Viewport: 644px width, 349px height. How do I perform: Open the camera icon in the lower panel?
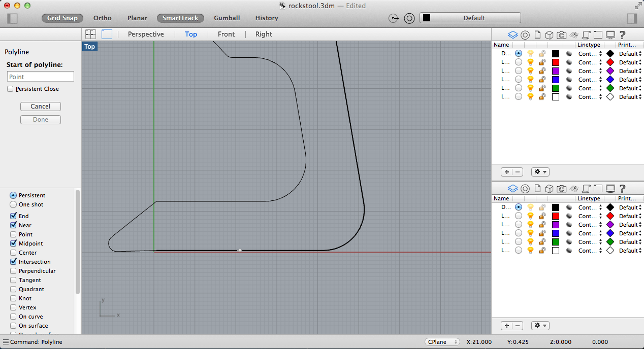(561, 189)
